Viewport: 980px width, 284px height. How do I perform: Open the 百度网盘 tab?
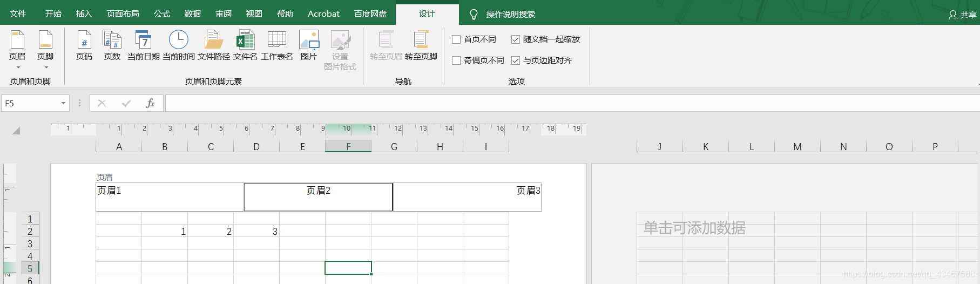coord(370,14)
